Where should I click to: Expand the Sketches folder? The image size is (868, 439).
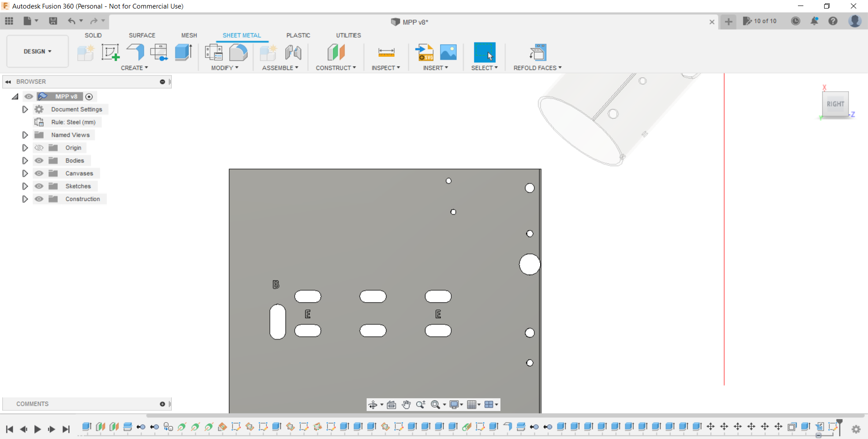pyautogui.click(x=25, y=186)
